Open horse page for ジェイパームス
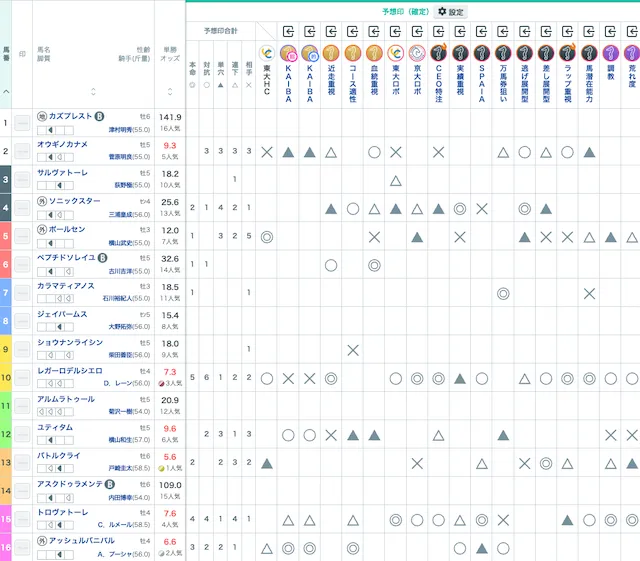The height and width of the screenshot is (561, 640). (62, 314)
